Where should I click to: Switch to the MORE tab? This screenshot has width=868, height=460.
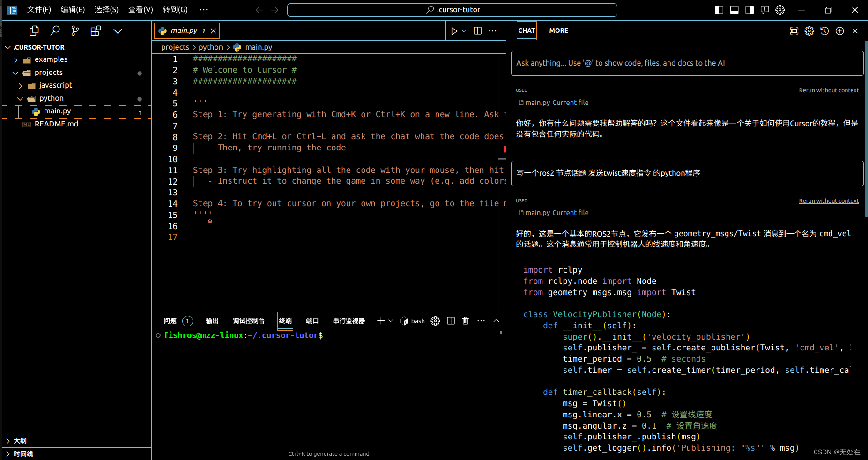tap(559, 30)
